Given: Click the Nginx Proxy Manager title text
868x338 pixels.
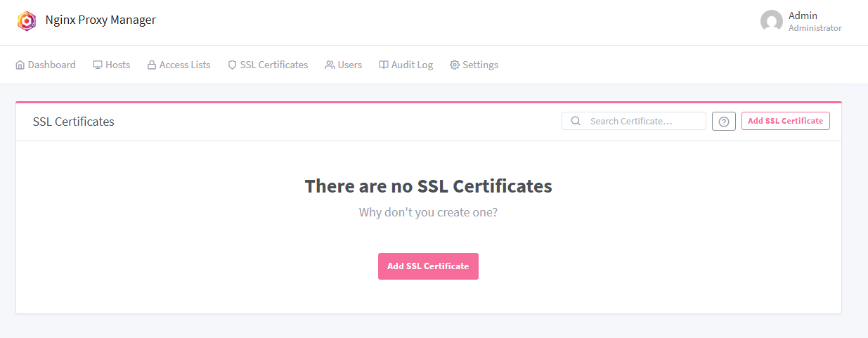Looking at the screenshot, I should coord(101,20).
